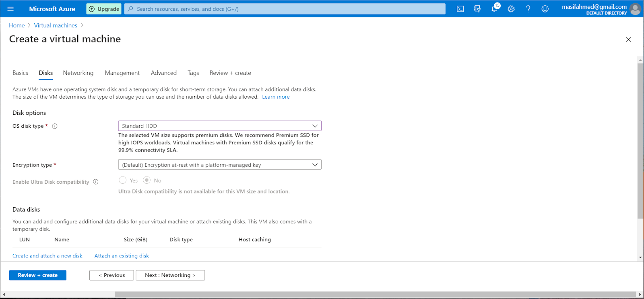Open the Learn more link

coord(276,97)
